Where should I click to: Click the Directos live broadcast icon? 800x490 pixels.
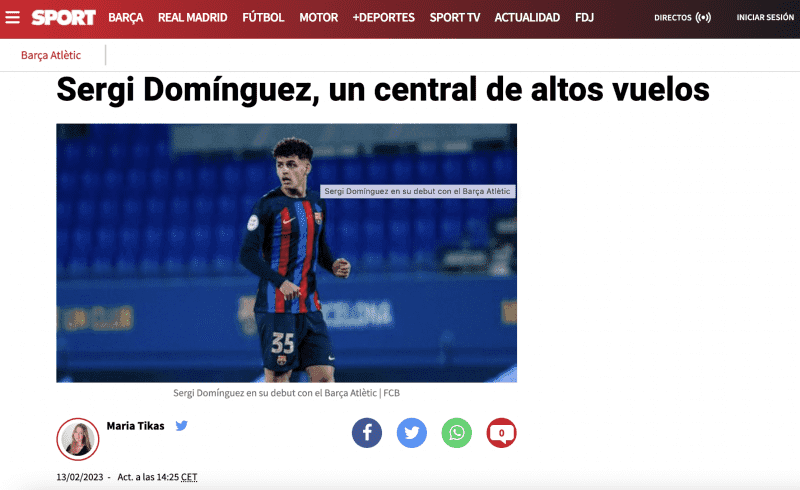pos(703,17)
